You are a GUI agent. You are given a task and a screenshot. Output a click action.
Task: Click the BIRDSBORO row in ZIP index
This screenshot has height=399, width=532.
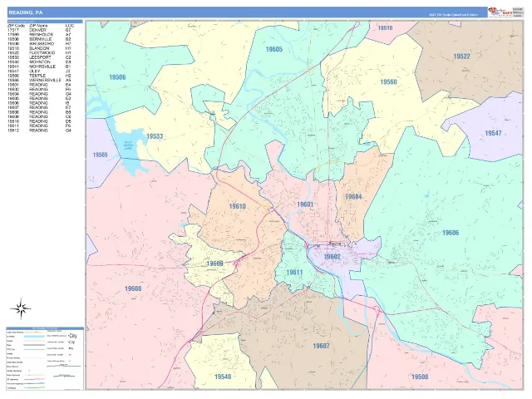point(39,44)
